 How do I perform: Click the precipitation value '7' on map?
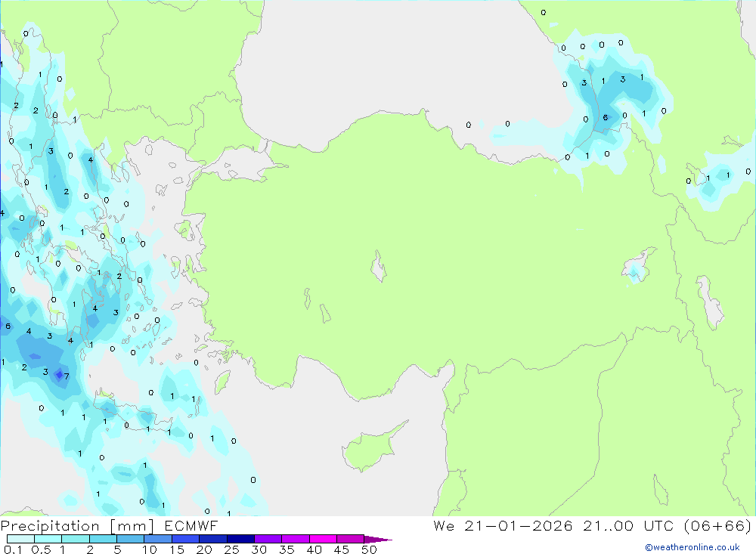tap(67, 376)
